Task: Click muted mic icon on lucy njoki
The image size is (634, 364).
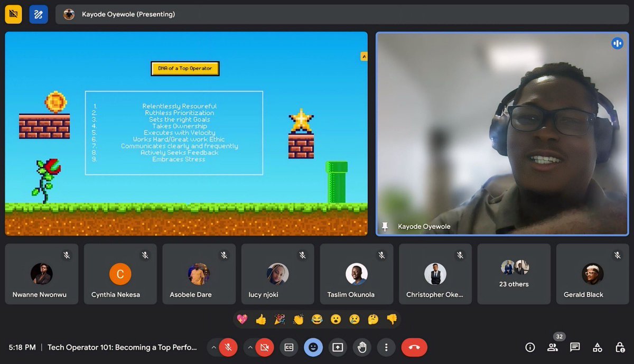Action: 303,255
